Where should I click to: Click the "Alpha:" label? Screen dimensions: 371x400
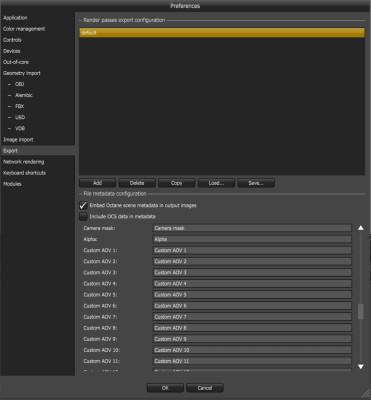click(90, 239)
